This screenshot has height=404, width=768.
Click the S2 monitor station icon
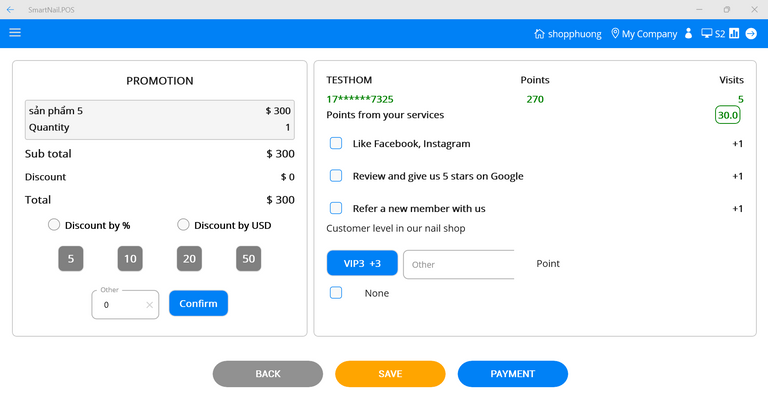[x=707, y=34]
